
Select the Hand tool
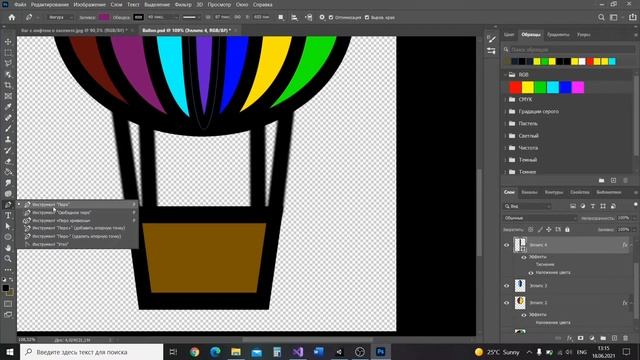[8, 248]
